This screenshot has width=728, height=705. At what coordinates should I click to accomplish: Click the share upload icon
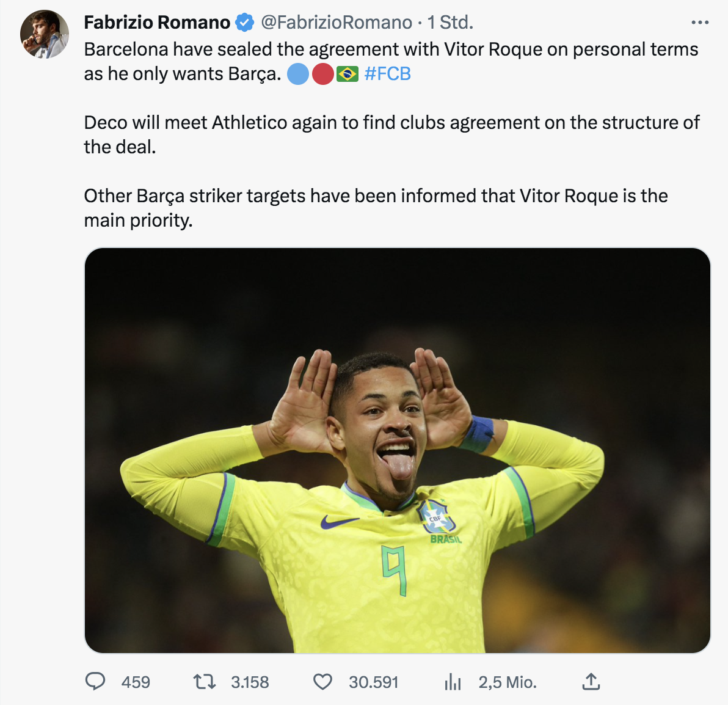click(x=591, y=681)
